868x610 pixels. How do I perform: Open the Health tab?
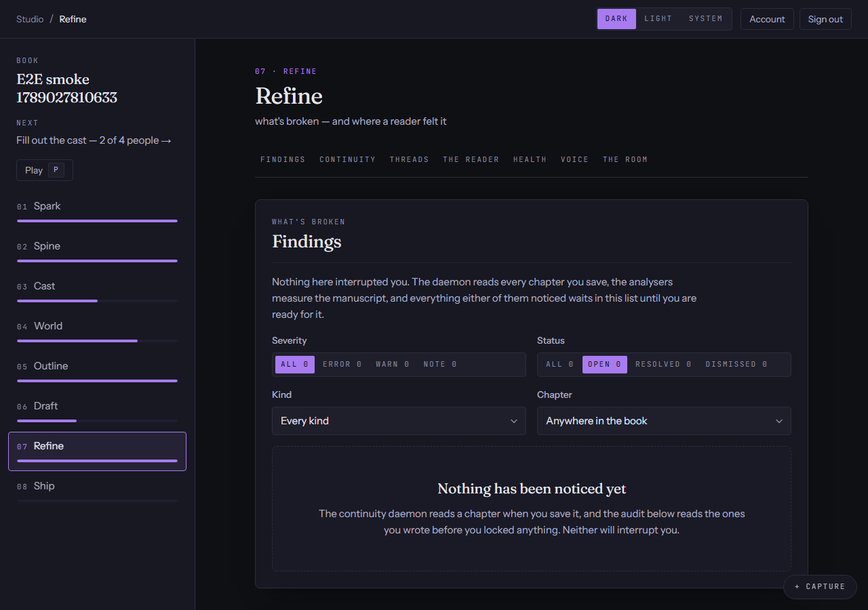coord(530,160)
